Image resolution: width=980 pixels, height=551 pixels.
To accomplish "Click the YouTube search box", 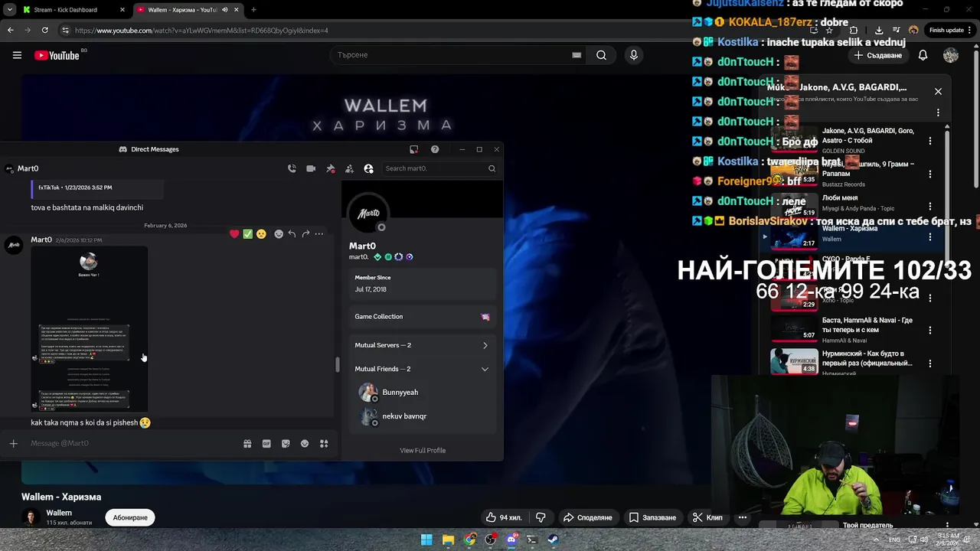I will tap(452, 55).
